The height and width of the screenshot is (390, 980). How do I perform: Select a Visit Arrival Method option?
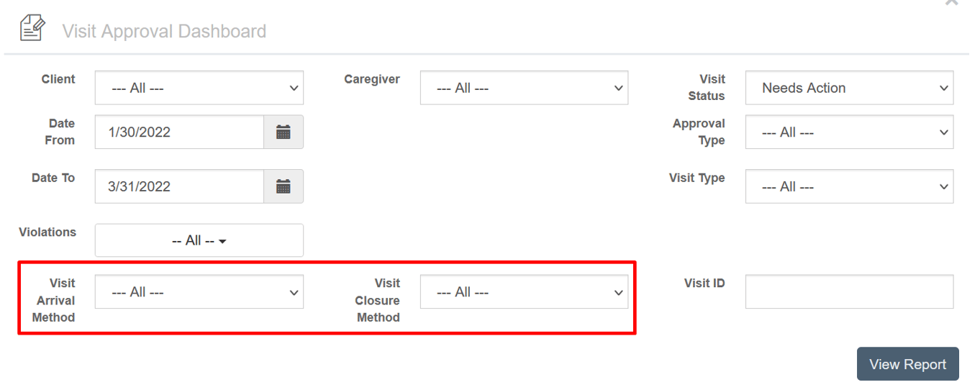coord(199,292)
